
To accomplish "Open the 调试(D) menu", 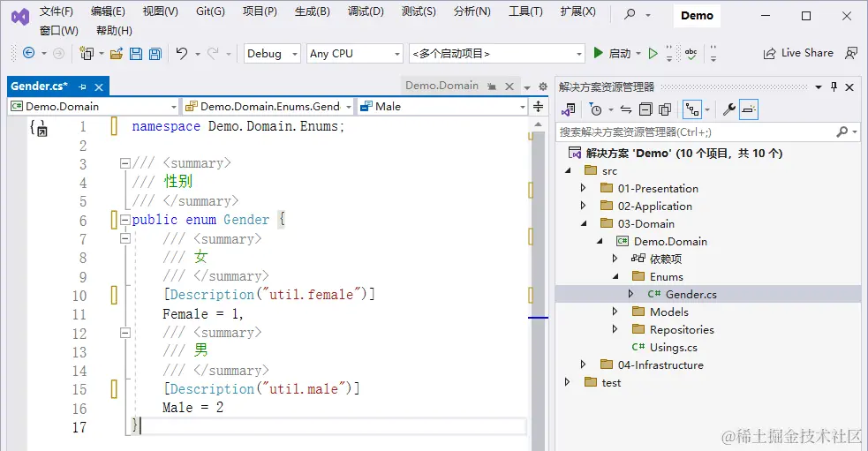I will 366,11.
